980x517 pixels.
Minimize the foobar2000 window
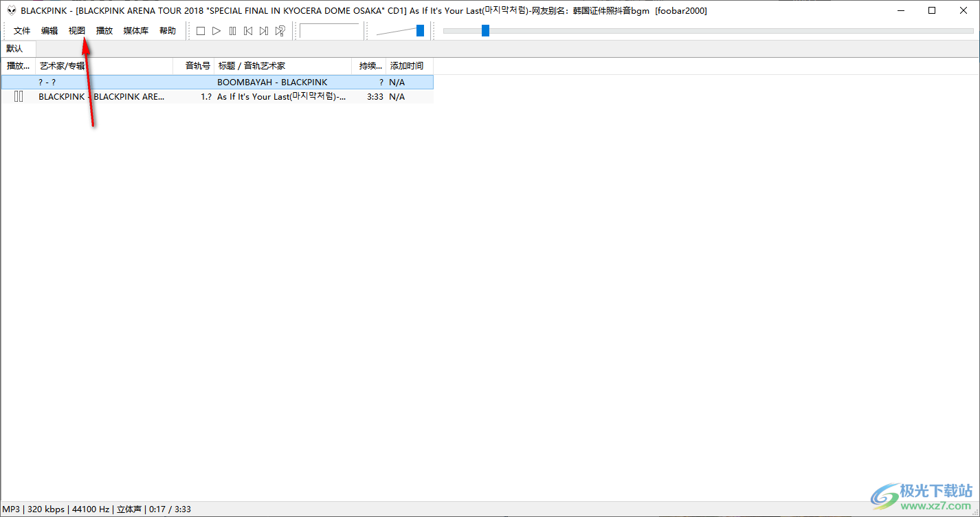(900, 10)
